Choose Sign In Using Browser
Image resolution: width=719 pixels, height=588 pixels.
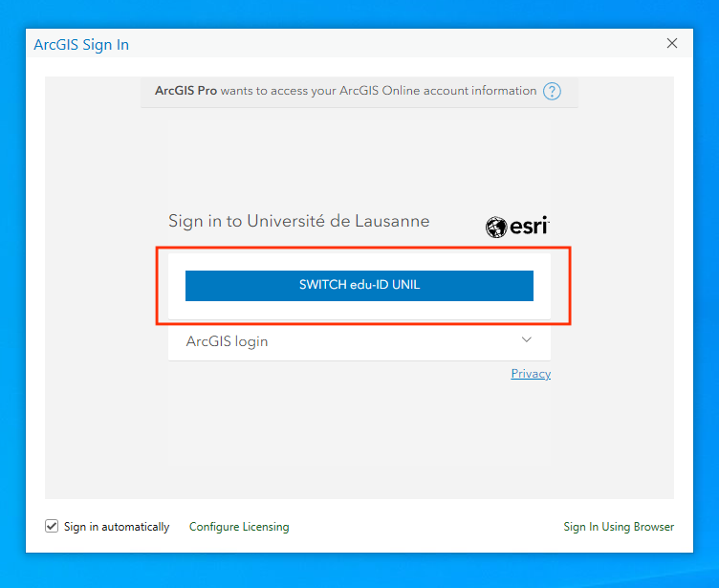(619, 527)
